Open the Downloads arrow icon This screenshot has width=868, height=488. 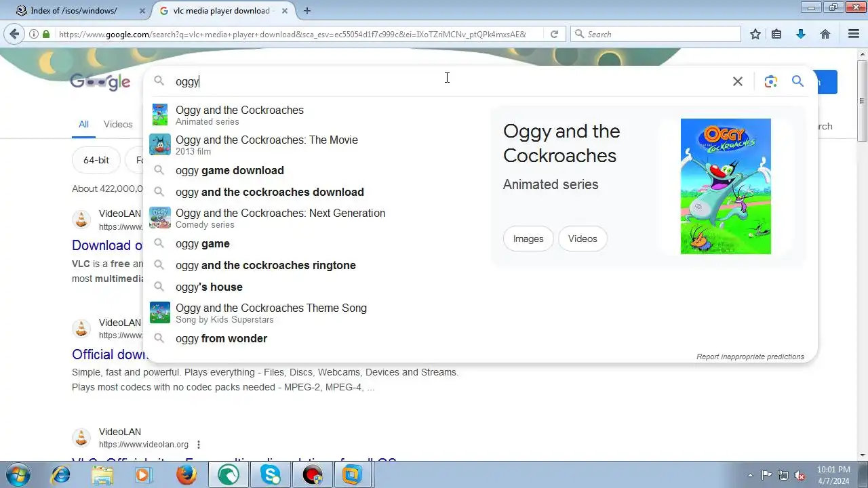pos(801,34)
